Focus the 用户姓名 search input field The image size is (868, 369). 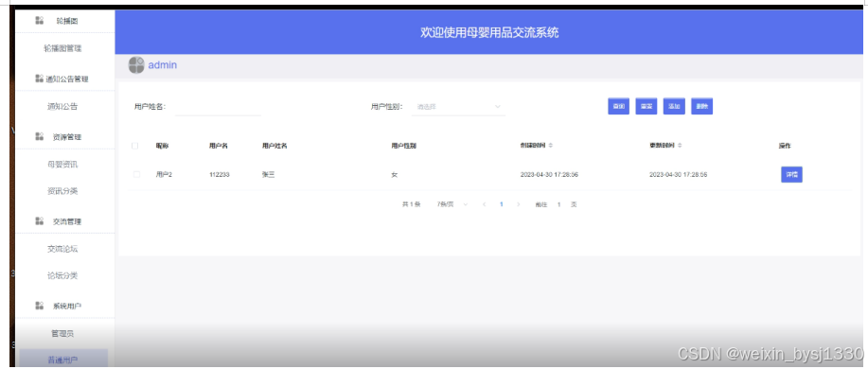[218, 107]
